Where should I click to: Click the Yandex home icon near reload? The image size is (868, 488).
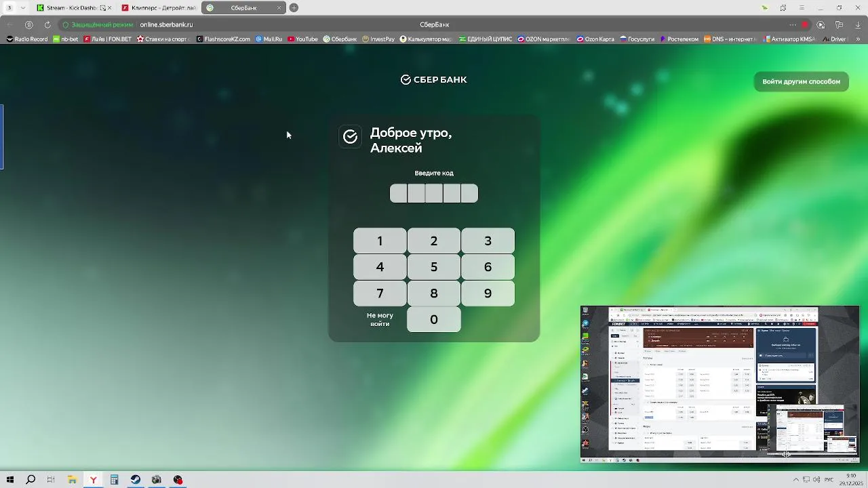point(28,24)
